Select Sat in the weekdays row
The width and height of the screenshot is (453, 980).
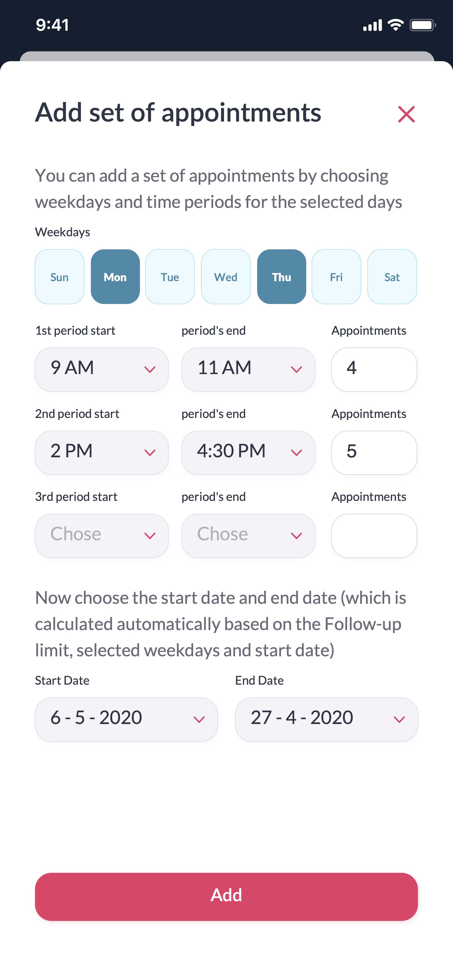(x=392, y=277)
